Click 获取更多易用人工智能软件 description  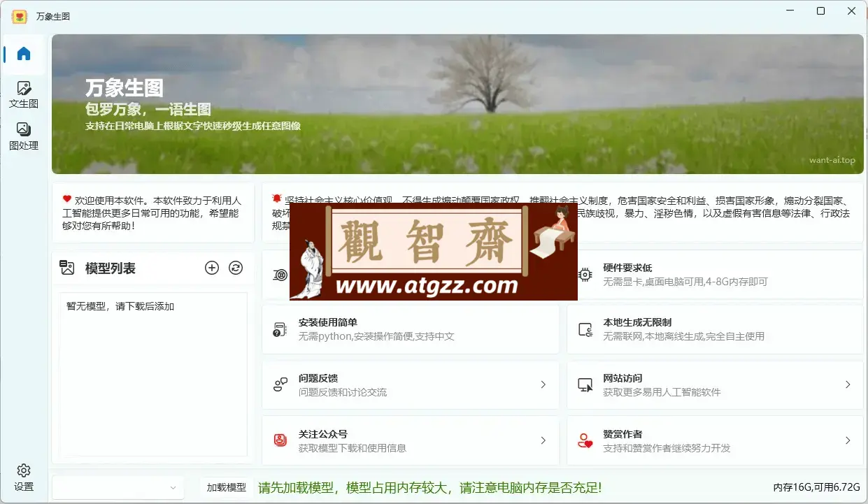tap(662, 392)
